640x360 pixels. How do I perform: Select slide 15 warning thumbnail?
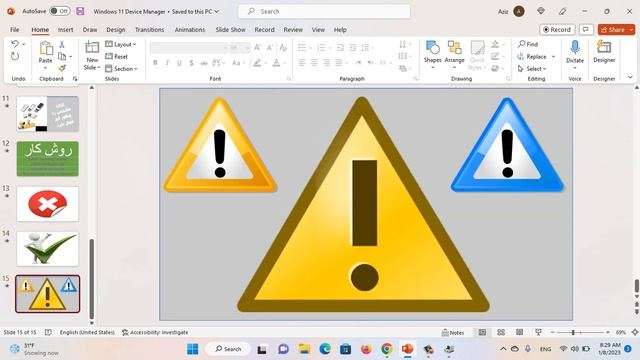click(x=48, y=294)
